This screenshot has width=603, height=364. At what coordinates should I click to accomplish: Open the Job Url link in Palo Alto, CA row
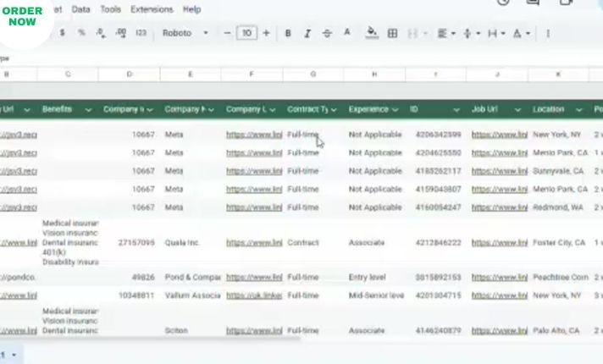click(x=500, y=330)
